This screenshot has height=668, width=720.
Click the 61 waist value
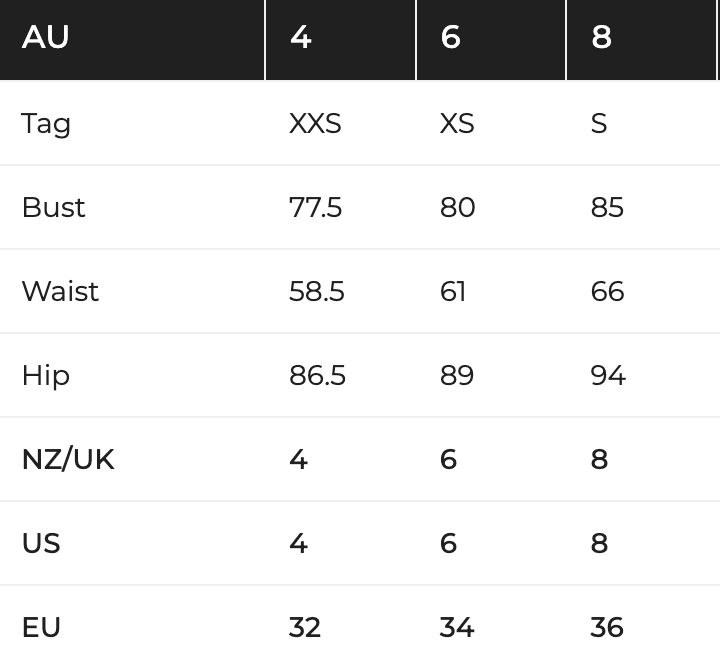[453, 291]
